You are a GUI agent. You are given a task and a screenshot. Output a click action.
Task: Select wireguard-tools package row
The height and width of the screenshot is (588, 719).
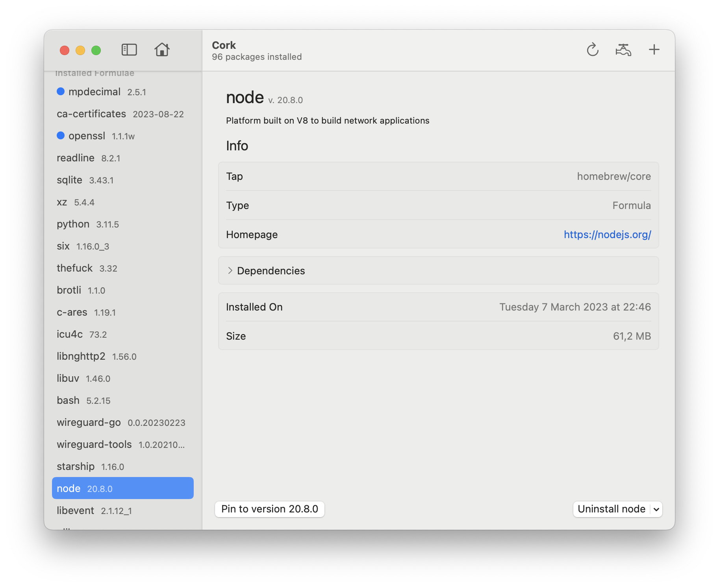[x=123, y=444]
